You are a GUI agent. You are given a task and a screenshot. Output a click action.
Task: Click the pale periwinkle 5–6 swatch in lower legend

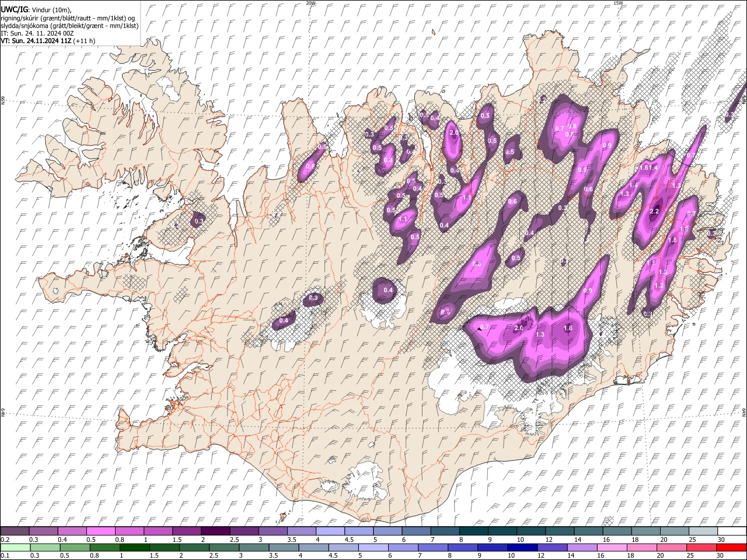tap(373, 548)
